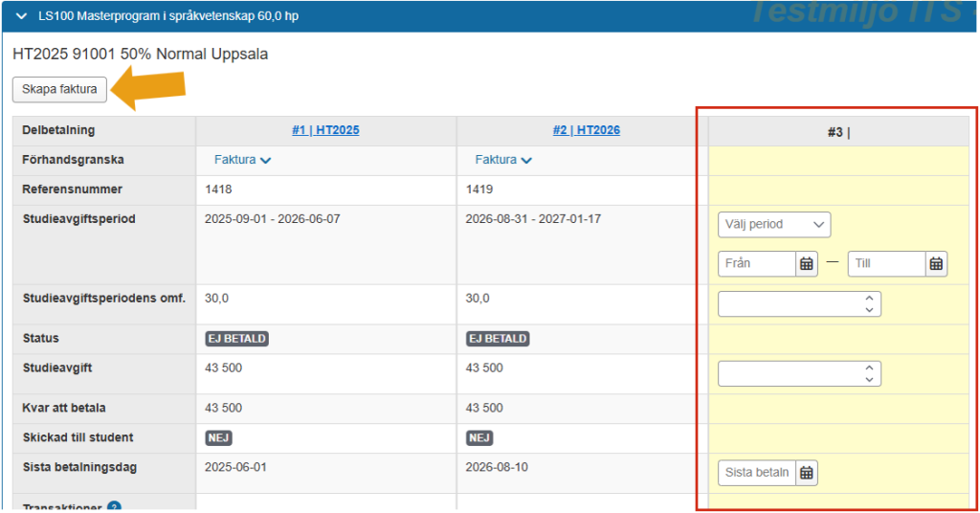Screen dimensions: 980x513
Task: Collapse the LS100 Masterprogram section chevron
Action: [x=21, y=16]
